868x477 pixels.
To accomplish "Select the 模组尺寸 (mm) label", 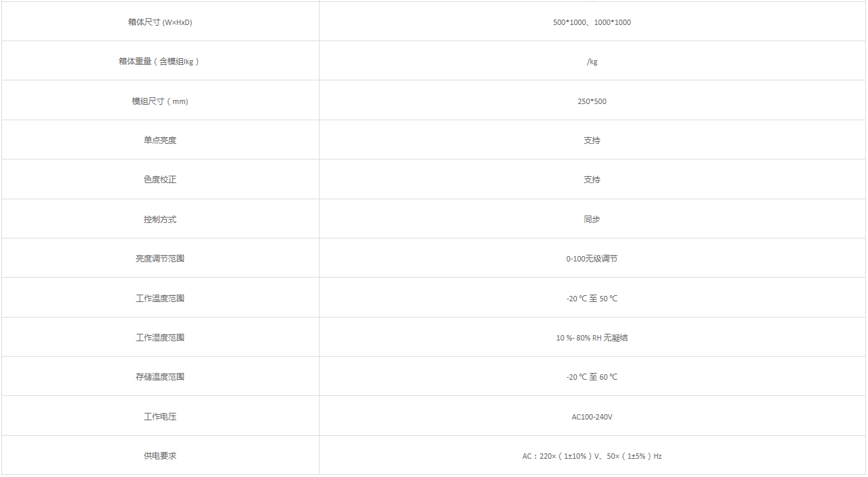I will pyautogui.click(x=160, y=101).
